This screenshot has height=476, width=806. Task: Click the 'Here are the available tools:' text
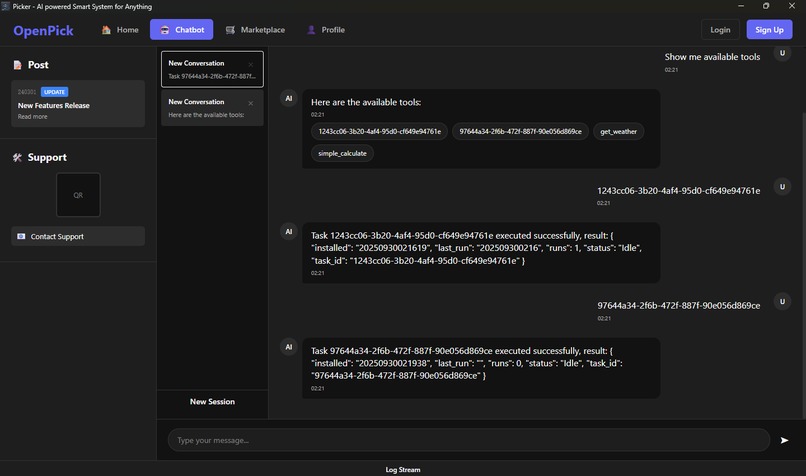click(366, 102)
